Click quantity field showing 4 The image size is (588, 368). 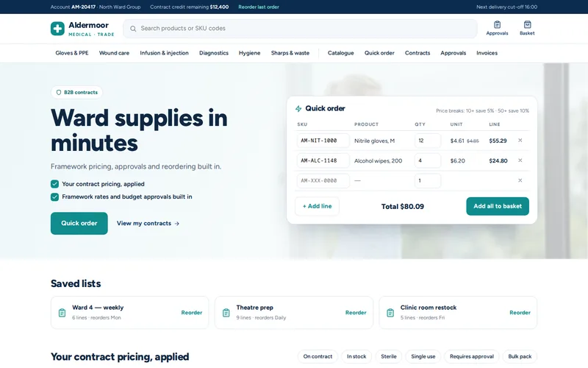428,160
